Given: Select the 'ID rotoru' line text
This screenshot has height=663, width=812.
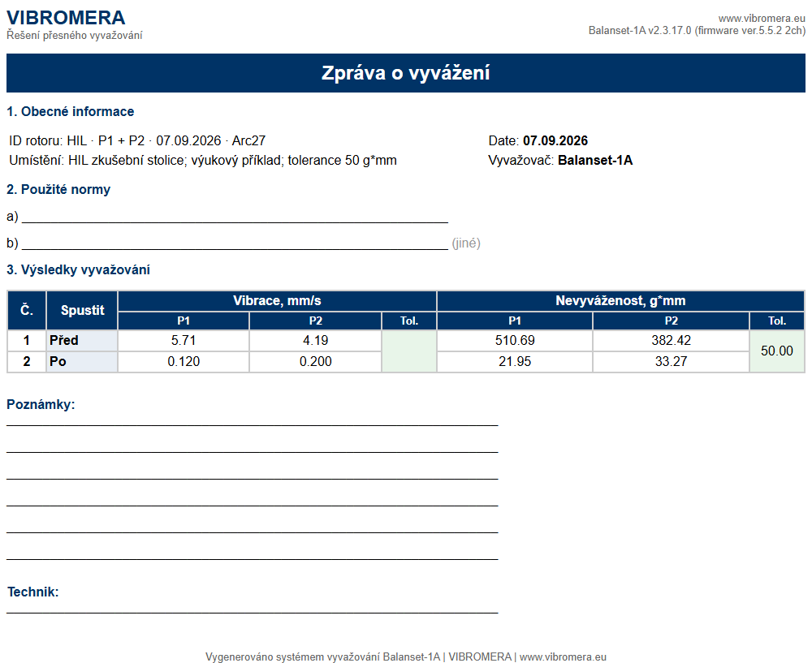Looking at the screenshot, I should coord(137,140).
